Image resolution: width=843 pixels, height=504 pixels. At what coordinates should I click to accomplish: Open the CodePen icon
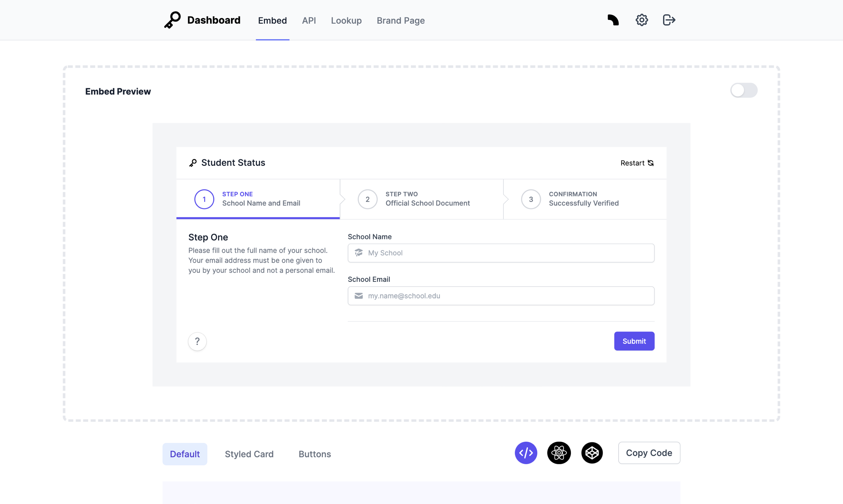(x=592, y=453)
